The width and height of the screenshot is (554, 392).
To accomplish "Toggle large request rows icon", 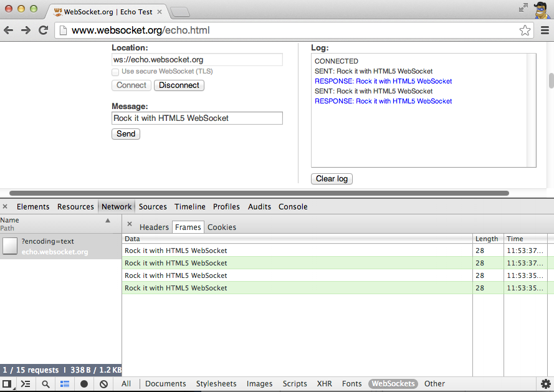I will pyautogui.click(x=65, y=384).
